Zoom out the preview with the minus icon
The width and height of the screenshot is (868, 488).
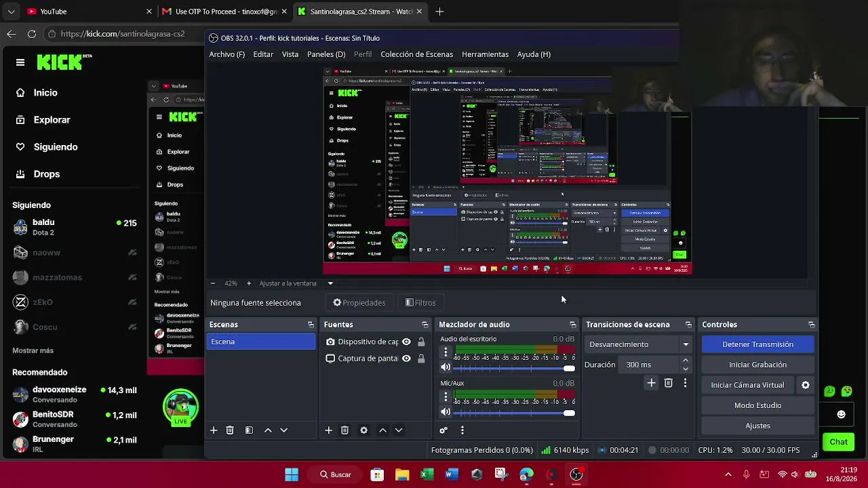coord(213,283)
